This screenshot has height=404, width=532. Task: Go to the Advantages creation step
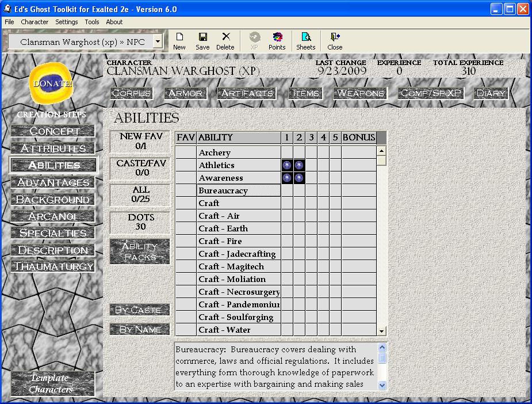(x=53, y=182)
